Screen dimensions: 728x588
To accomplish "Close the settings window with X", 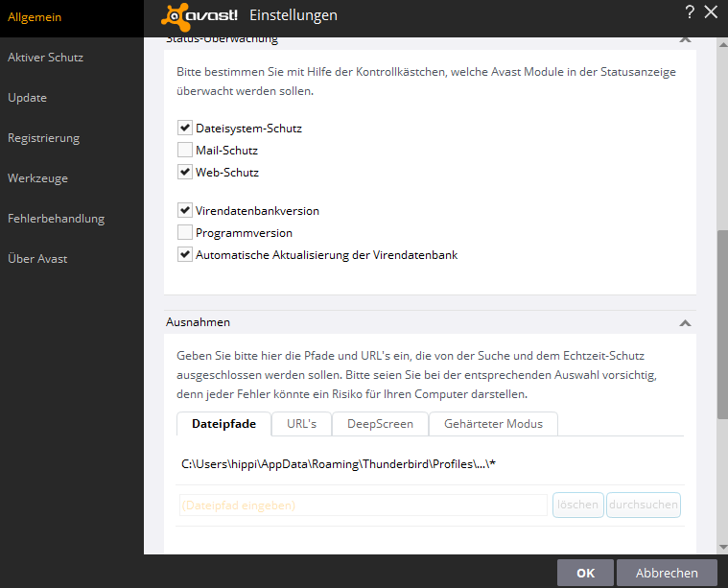I will [x=711, y=12].
